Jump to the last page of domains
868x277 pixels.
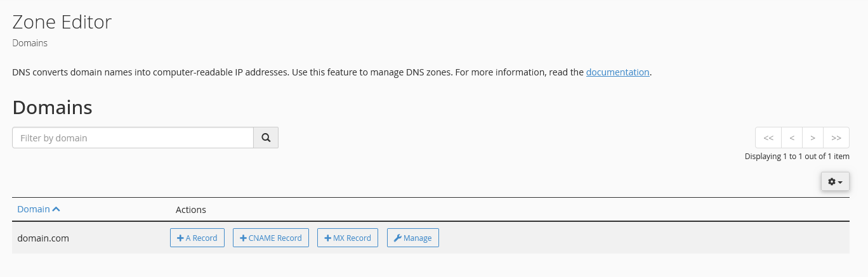coord(836,138)
